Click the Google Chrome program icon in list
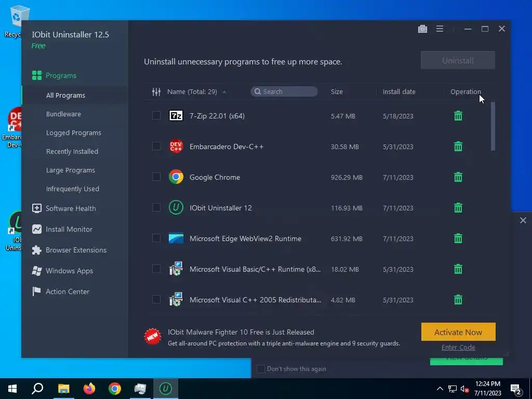Screen dimensions: 532x399 [176, 177]
